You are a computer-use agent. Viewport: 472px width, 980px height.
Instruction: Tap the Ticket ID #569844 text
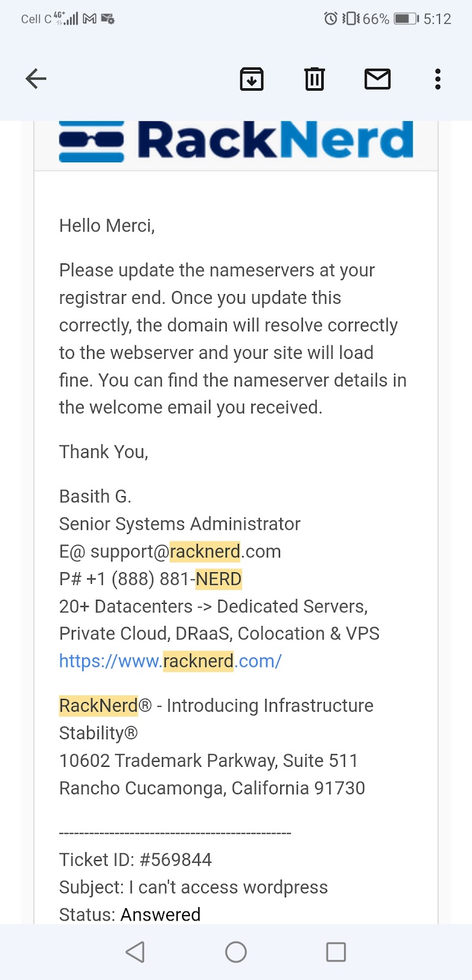(x=135, y=859)
